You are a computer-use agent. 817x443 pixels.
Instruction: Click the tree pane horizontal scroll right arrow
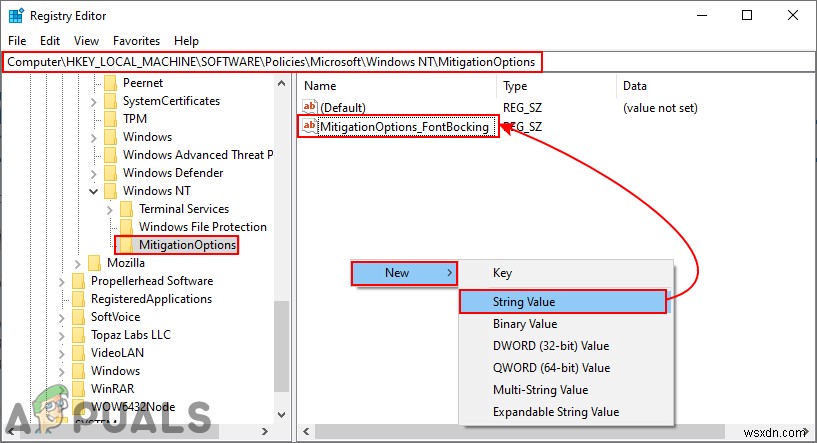point(265,432)
